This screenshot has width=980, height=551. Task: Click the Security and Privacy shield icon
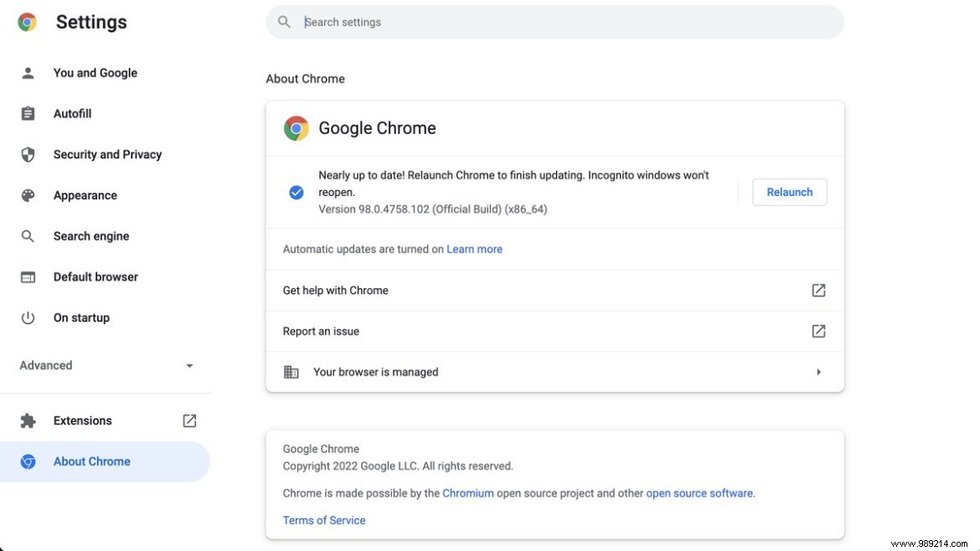(x=28, y=154)
